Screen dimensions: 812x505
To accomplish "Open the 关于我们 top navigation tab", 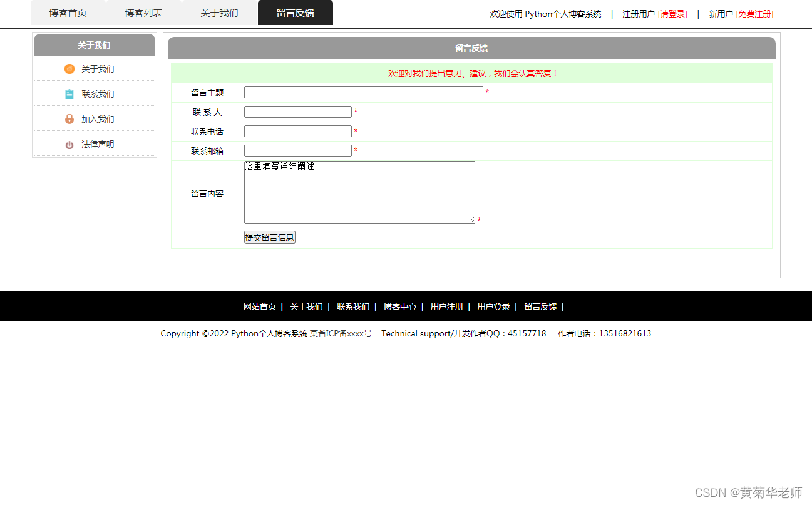I will click(x=219, y=13).
